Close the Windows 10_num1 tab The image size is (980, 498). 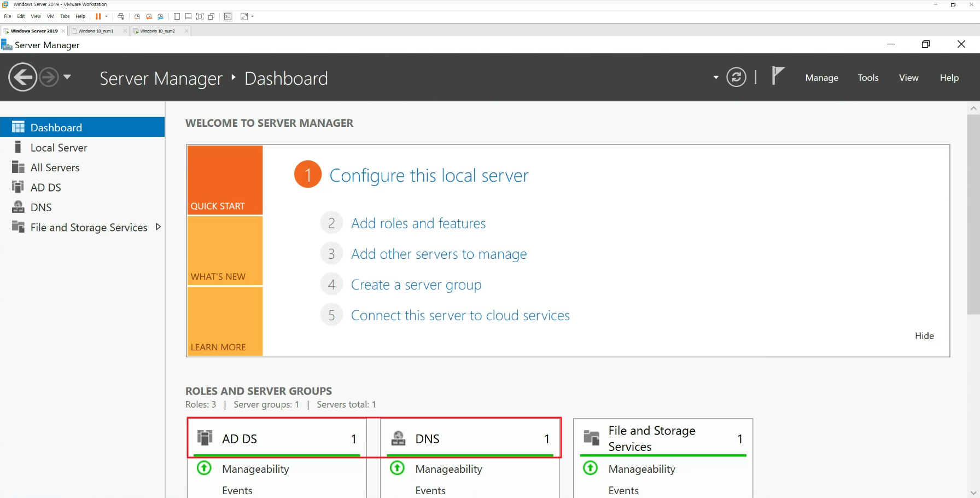pos(125,31)
